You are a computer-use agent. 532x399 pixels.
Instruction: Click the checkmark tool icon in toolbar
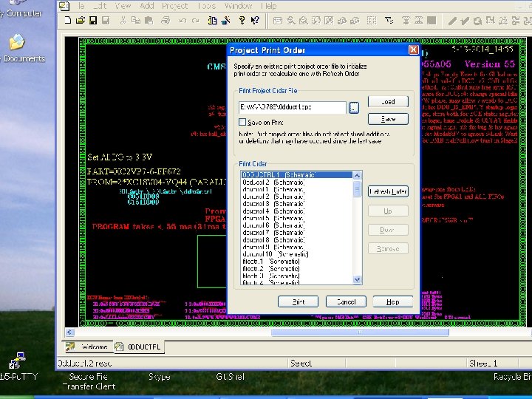[465, 21]
